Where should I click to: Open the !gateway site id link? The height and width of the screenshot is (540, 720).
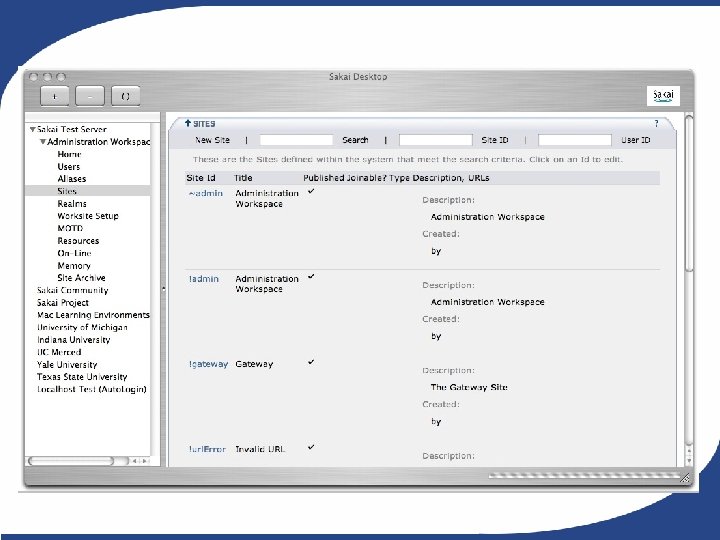208,364
